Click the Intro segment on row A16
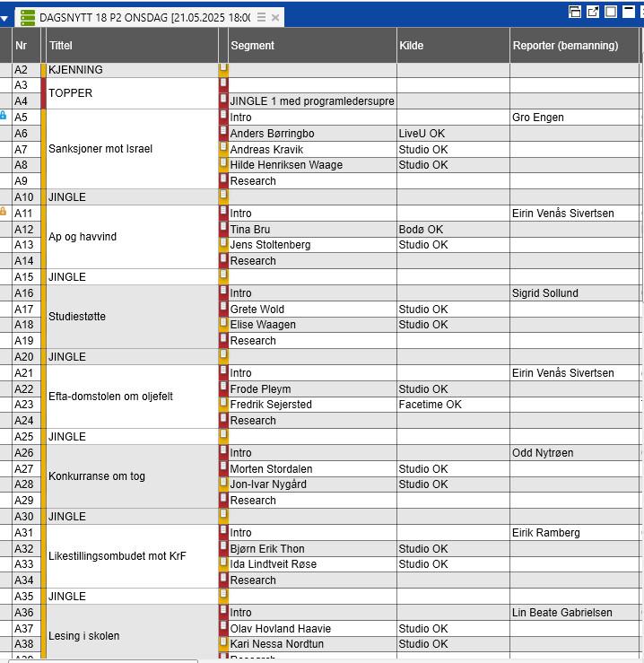This screenshot has height=663, width=644. [x=312, y=293]
